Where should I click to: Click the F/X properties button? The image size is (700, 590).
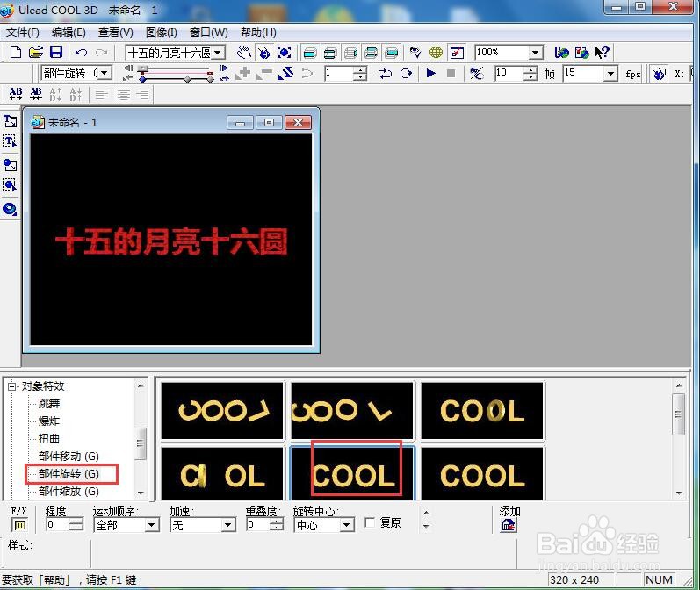[19, 525]
